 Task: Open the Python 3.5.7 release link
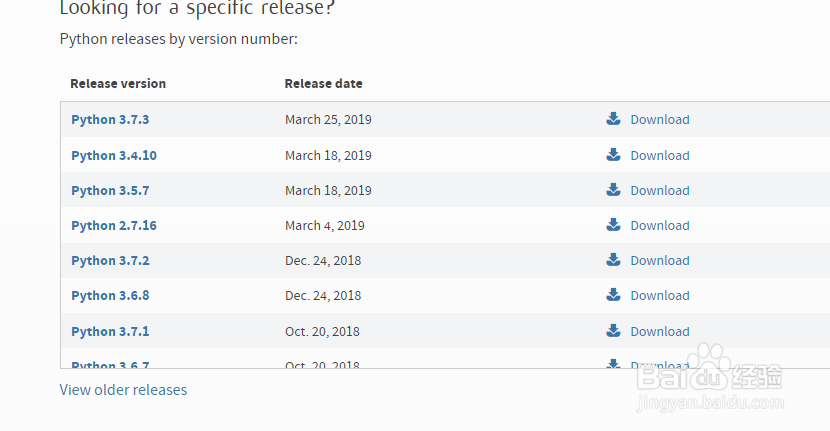pos(110,191)
